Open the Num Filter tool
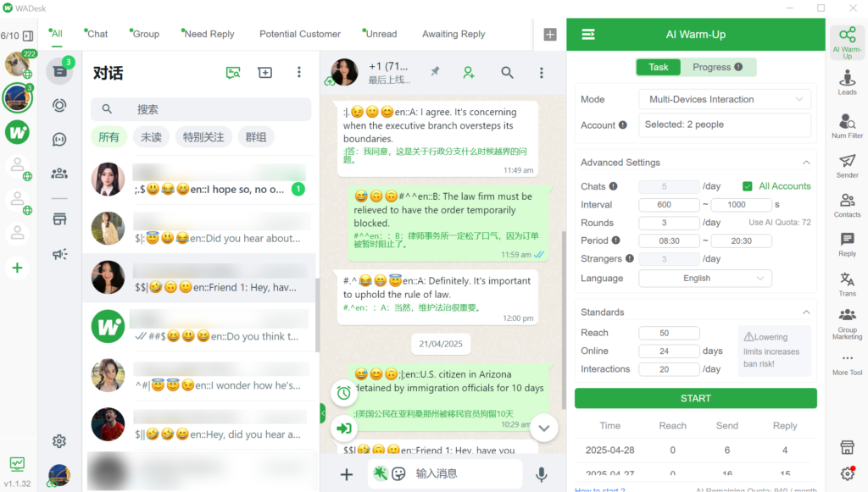Viewport: 868px width, 492px height. 847,125
